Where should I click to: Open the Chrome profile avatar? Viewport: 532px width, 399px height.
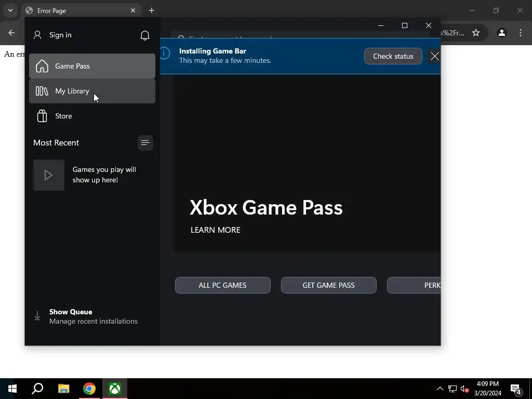(x=501, y=33)
